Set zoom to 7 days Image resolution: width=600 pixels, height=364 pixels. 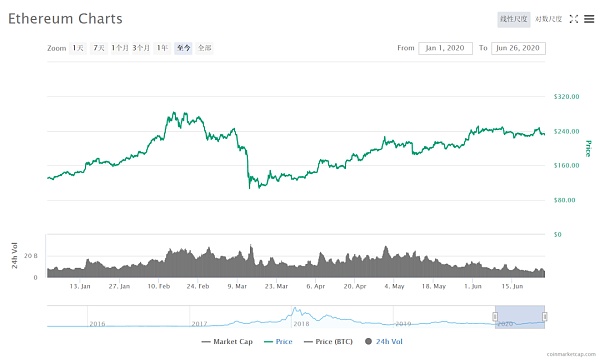pos(99,48)
